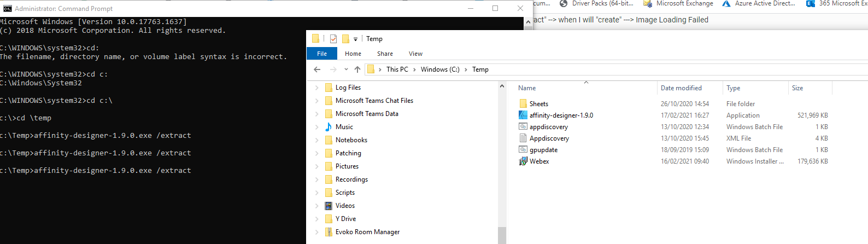Click the Evoko Room Manager zip icon

329,232
